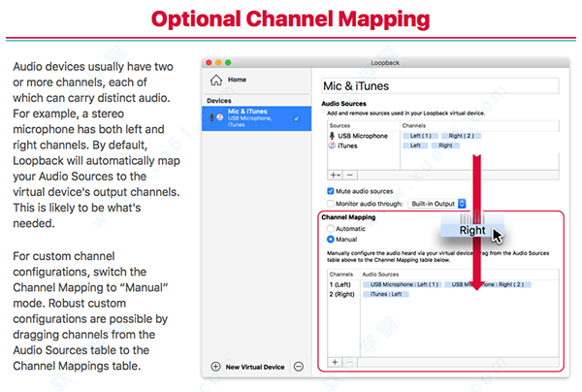Toggle the Mic & iTunes device enabled checkmark
Viewport: 582px width, 392px height.
point(296,118)
